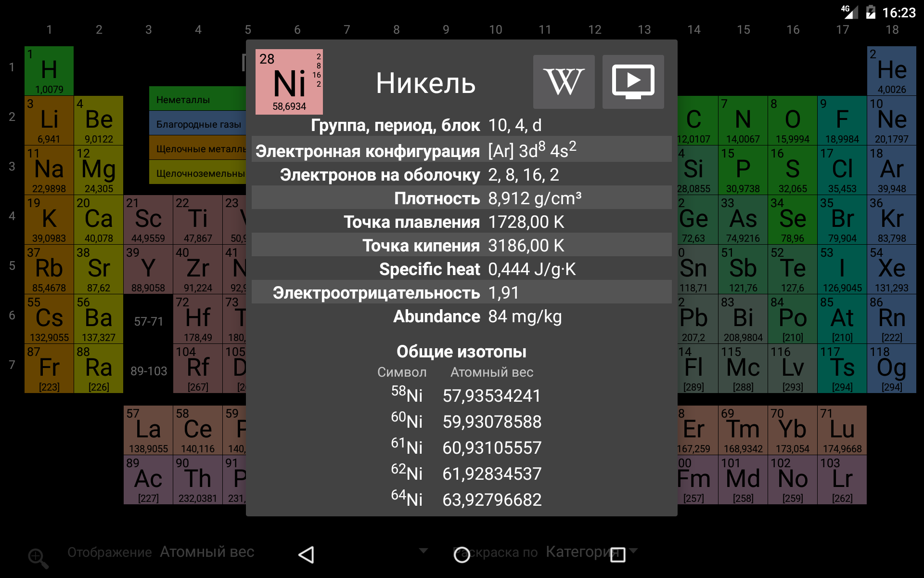
Task: Select the Calcium element cell
Action: click(99, 220)
